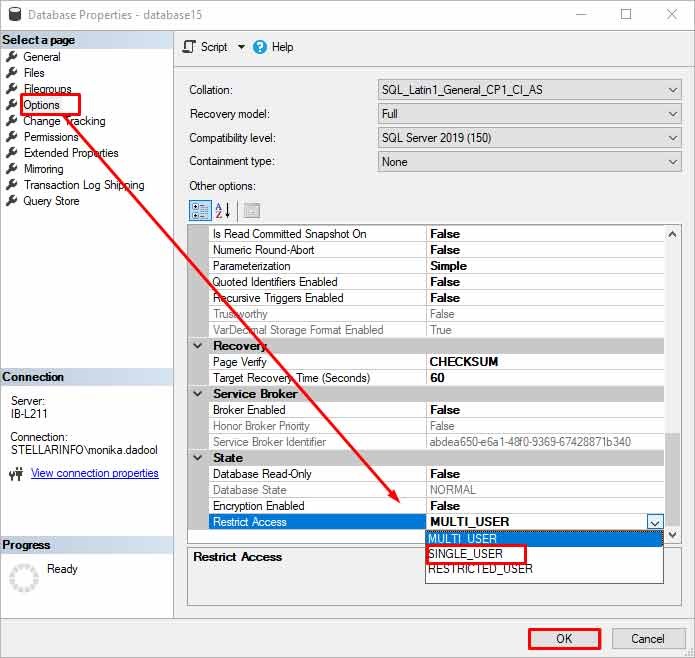The height and width of the screenshot is (658, 695).
Task: Click the Alphabetical sort icon
Action: (222, 210)
